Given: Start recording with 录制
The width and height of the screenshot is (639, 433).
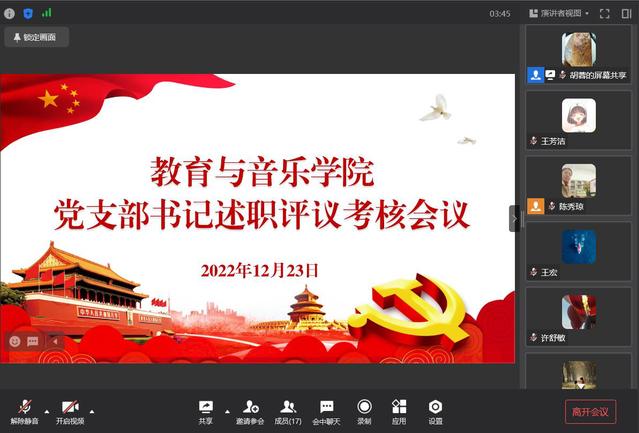Looking at the screenshot, I should coord(364,412).
